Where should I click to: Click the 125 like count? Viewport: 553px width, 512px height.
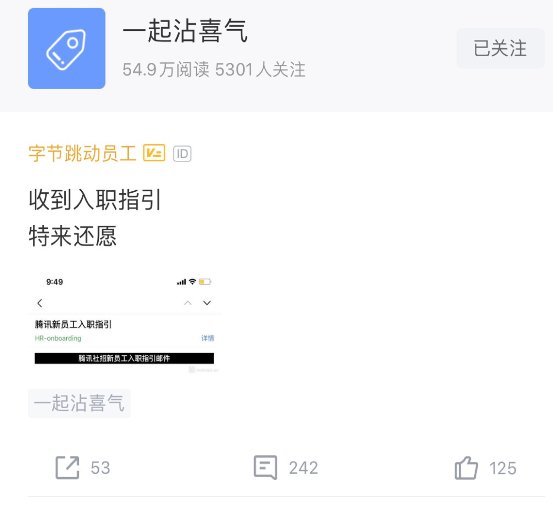point(503,468)
